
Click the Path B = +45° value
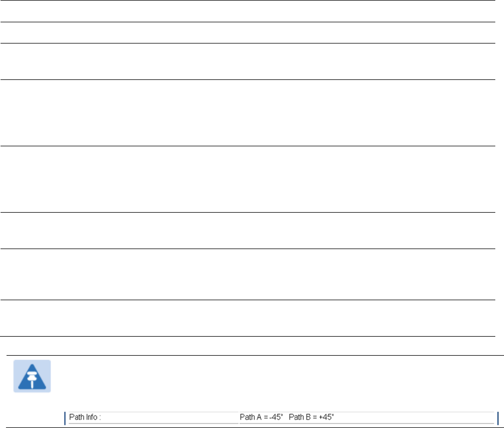coord(311,417)
